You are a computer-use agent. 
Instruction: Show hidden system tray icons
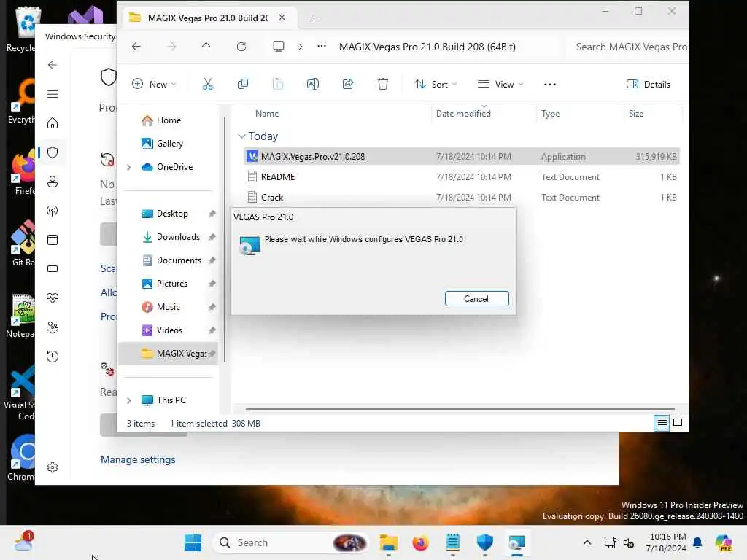pos(587,542)
